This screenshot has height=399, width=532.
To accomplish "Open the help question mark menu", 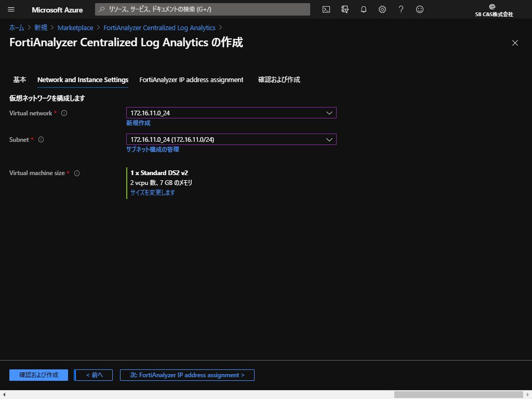I will click(x=401, y=9).
